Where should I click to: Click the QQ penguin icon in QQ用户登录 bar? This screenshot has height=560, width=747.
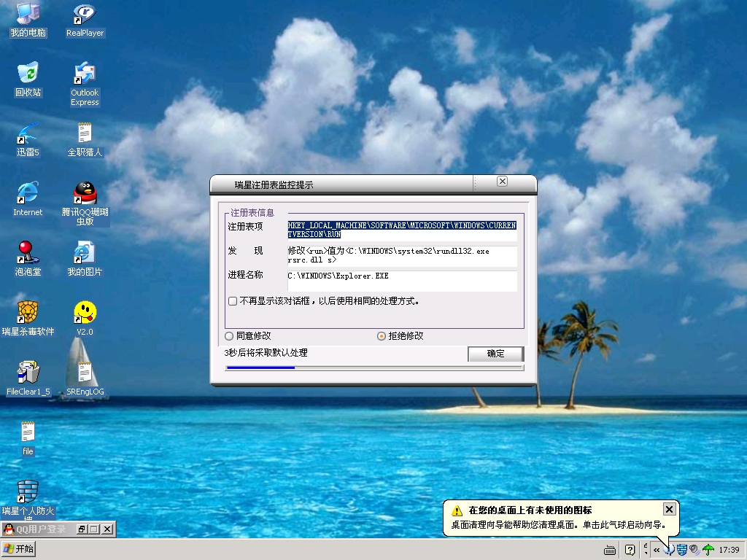pyautogui.click(x=9, y=529)
